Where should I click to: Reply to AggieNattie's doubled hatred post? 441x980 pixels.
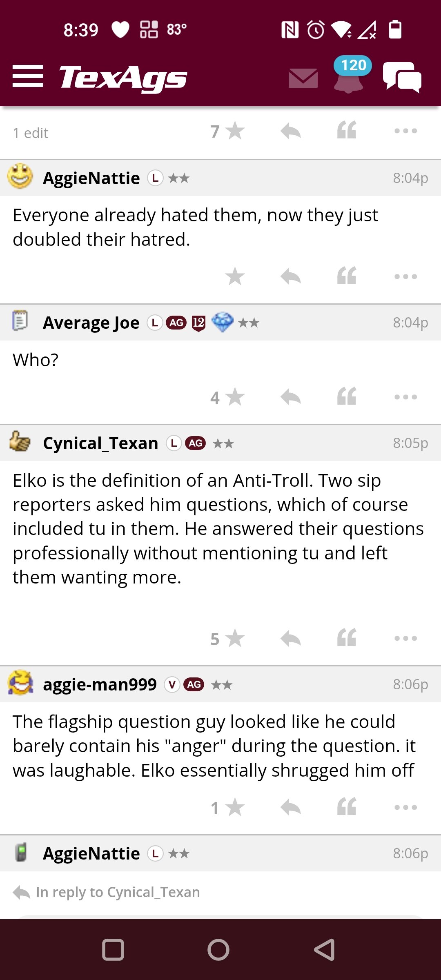[291, 276]
